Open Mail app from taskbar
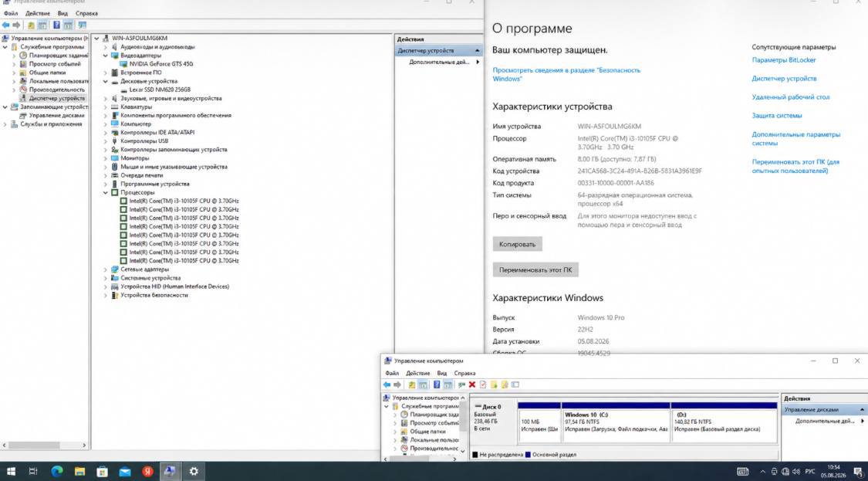Image resolution: width=868 pixels, height=481 pixels. click(124, 472)
